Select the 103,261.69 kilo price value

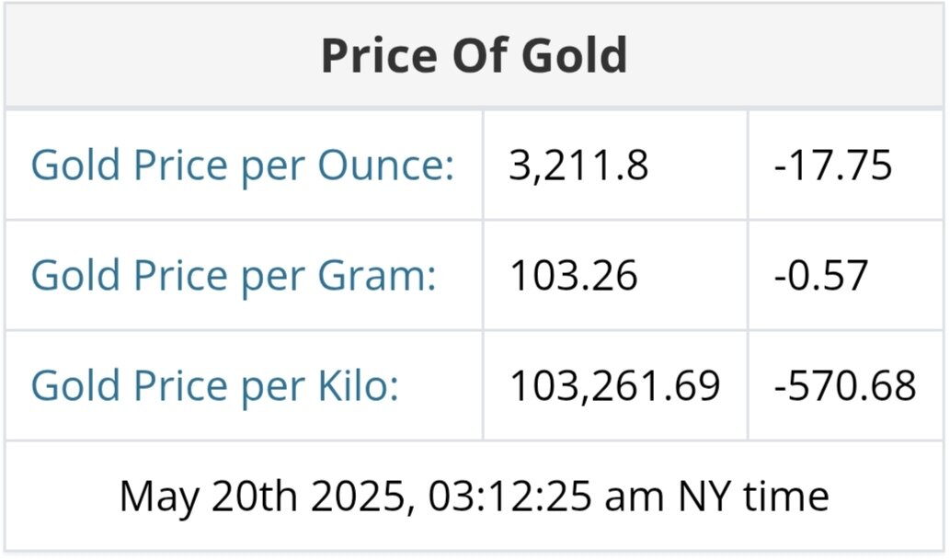click(614, 386)
